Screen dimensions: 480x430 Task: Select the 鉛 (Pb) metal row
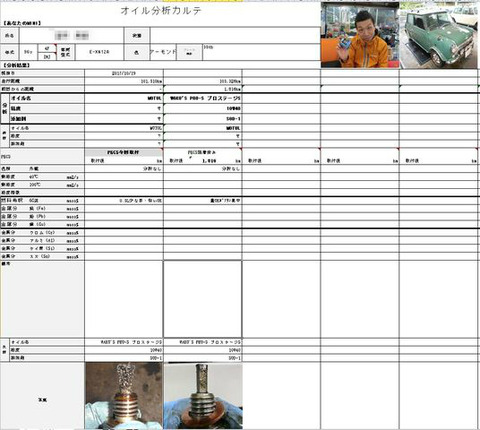[x=42, y=217]
